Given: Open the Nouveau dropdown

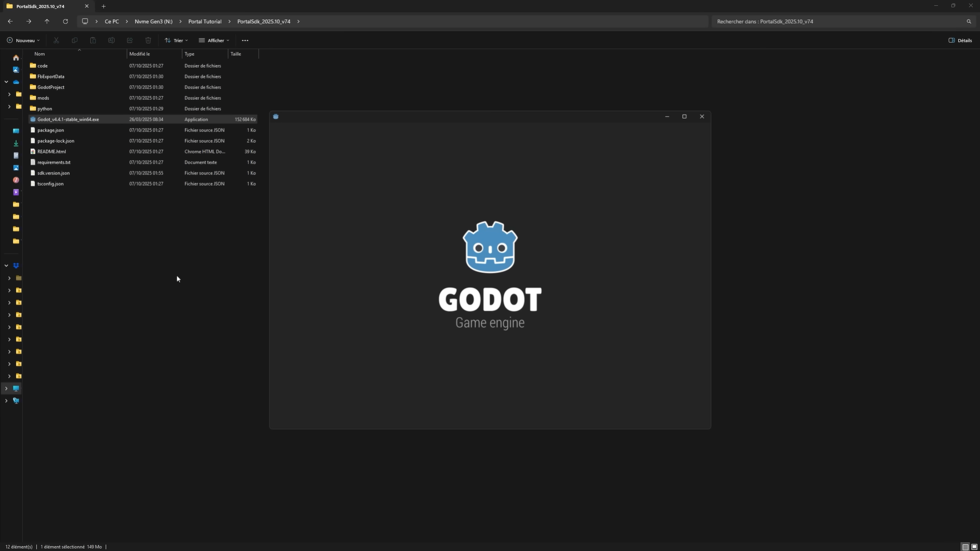Looking at the screenshot, I should coord(23,40).
